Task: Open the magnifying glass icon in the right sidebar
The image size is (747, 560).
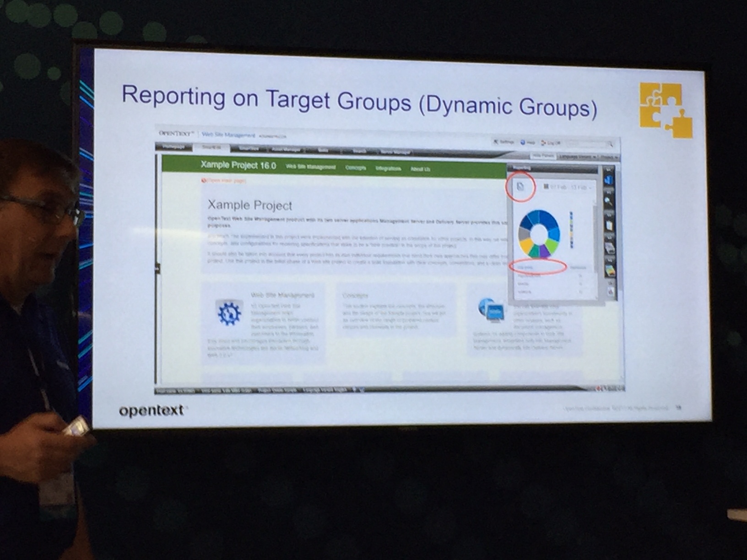Action: [608, 202]
